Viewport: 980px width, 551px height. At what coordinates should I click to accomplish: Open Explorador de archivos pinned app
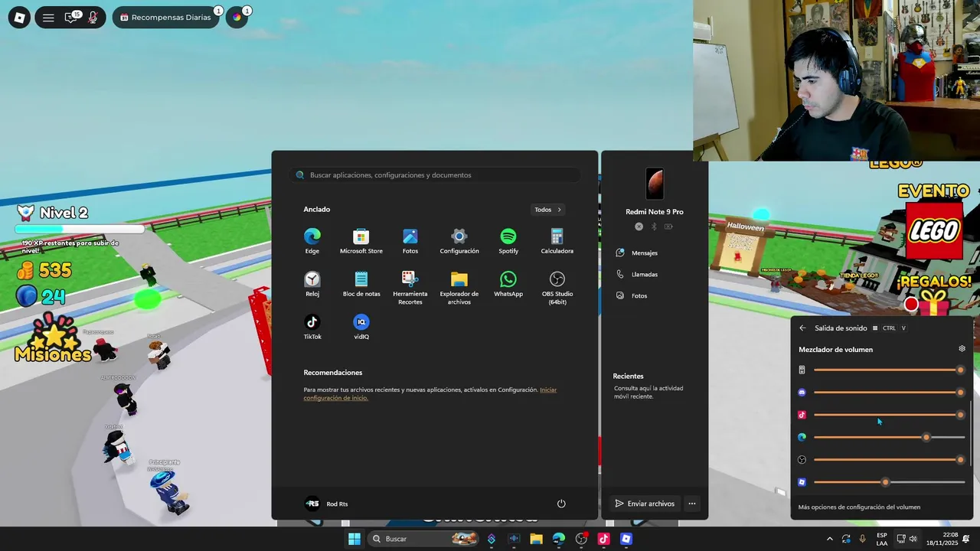coord(459,288)
